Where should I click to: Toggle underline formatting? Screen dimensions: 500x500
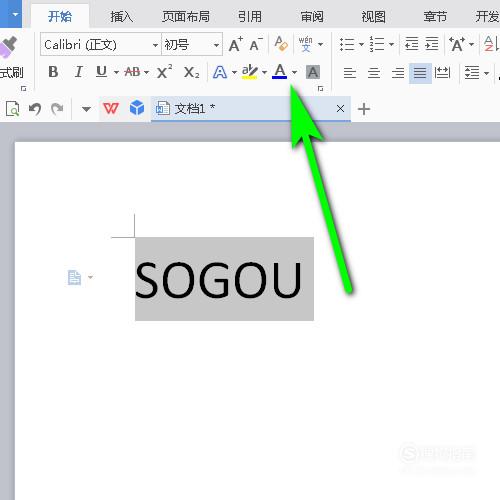101,72
